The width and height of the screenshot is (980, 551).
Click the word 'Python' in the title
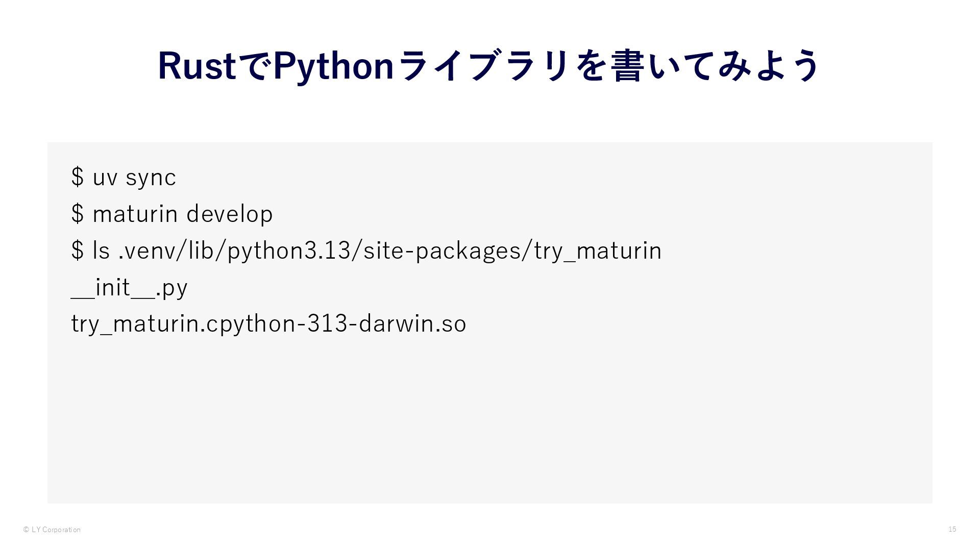pos(334,66)
